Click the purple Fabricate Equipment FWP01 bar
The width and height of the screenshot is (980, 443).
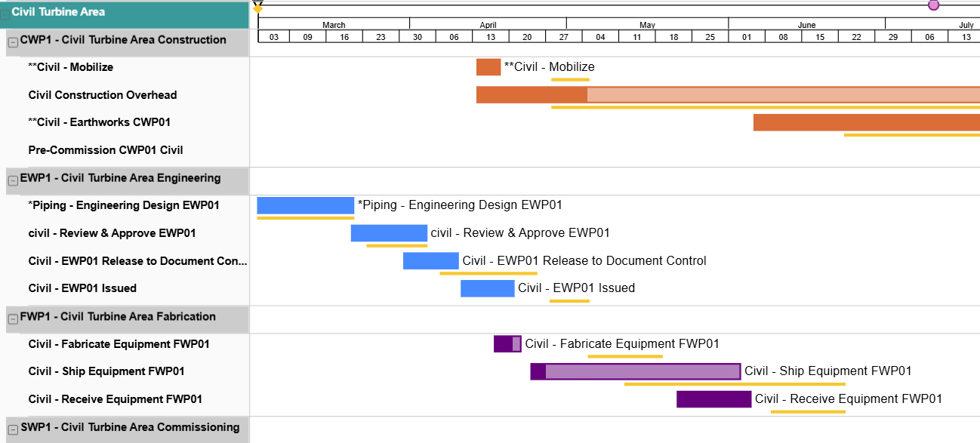click(x=507, y=344)
